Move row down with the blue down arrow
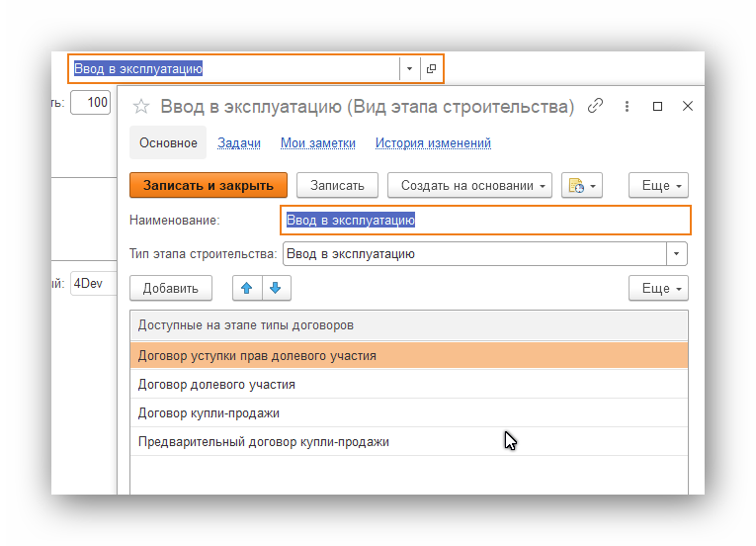The height and width of the screenshot is (546, 756). click(275, 288)
